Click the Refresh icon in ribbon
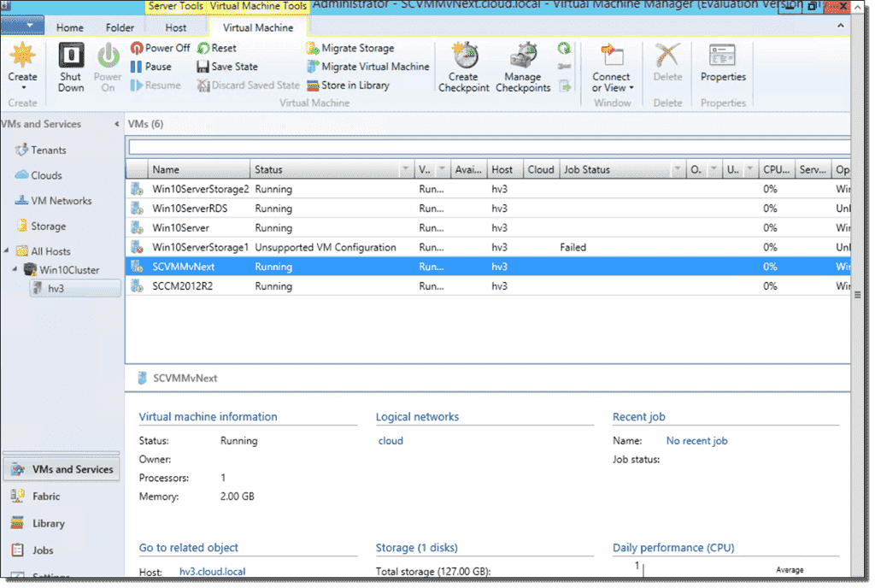 tap(564, 49)
